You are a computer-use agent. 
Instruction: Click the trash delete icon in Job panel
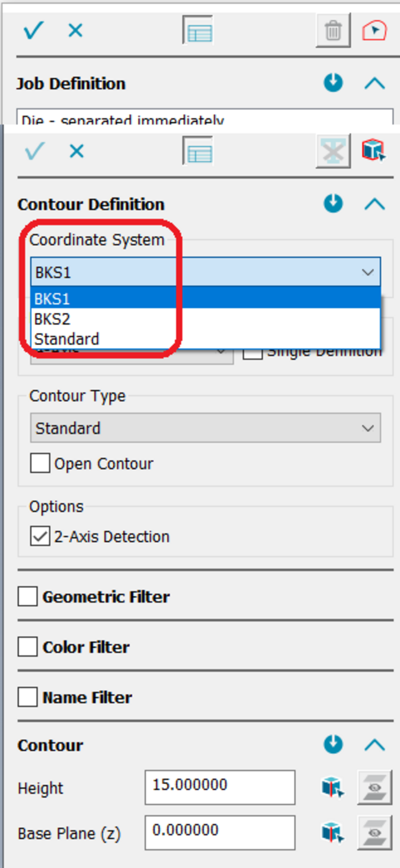(x=333, y=30)
